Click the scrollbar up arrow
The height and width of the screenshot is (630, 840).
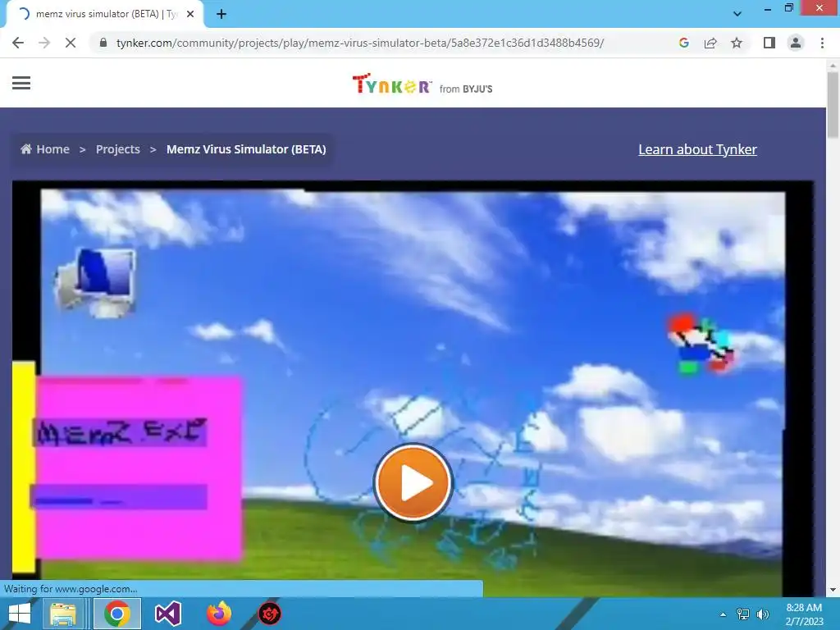coord(833,64)
